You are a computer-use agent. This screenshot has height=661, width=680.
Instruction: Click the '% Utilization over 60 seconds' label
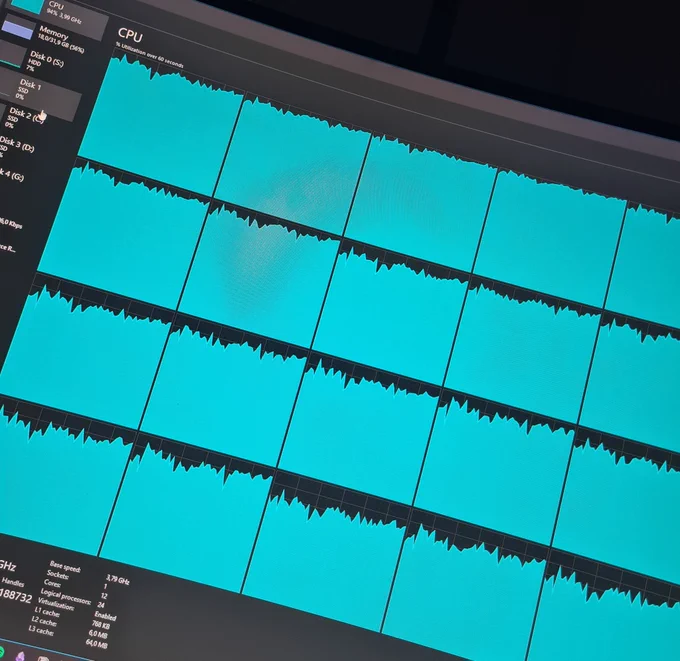tap(150, 56)
